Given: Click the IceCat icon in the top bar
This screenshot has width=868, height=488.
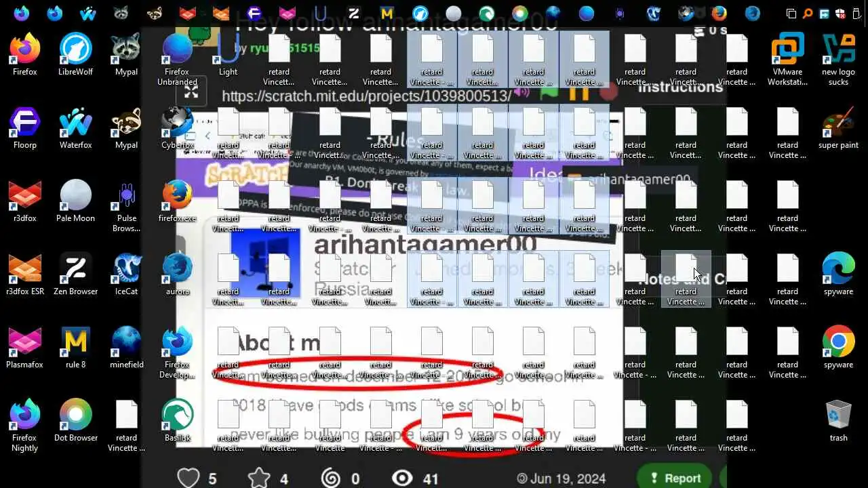Looking at the screenshot, I should point(653,13).
